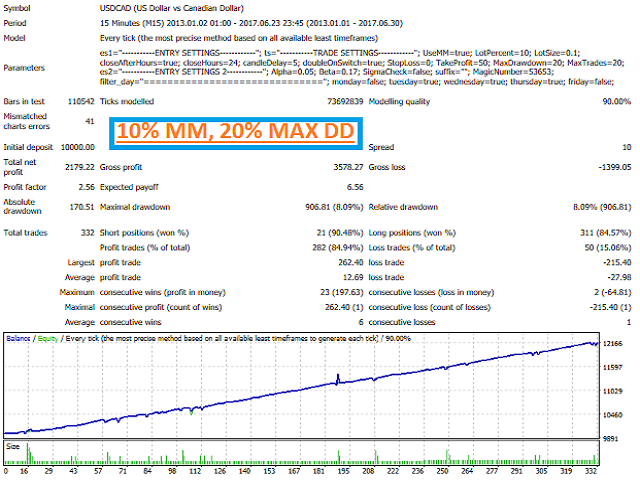
Task: Click the x-axis label '332'
Action: point(591,471)
